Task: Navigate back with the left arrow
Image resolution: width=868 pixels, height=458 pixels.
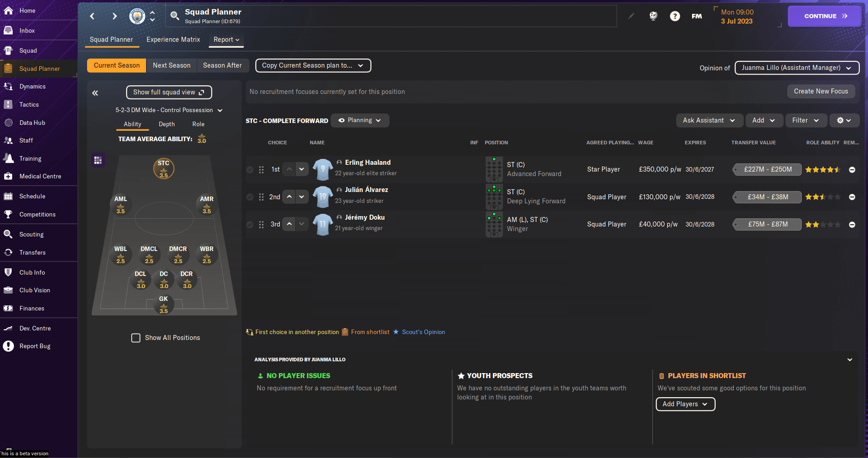Action: tap(93, 16)
